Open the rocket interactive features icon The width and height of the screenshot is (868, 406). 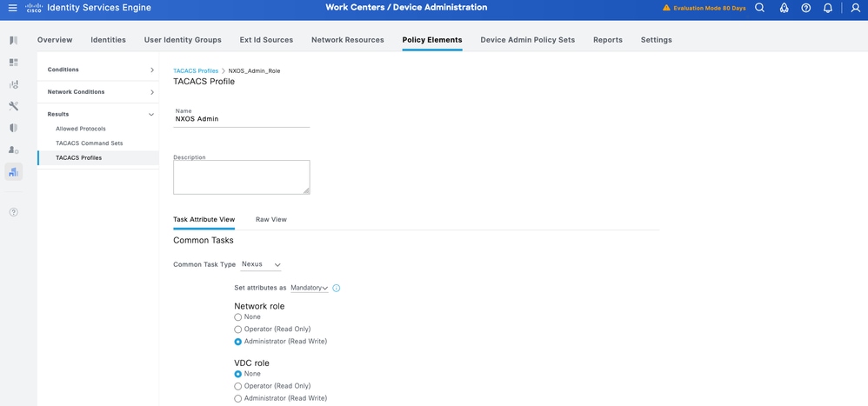pyautogui.click(x=784, y=8)
